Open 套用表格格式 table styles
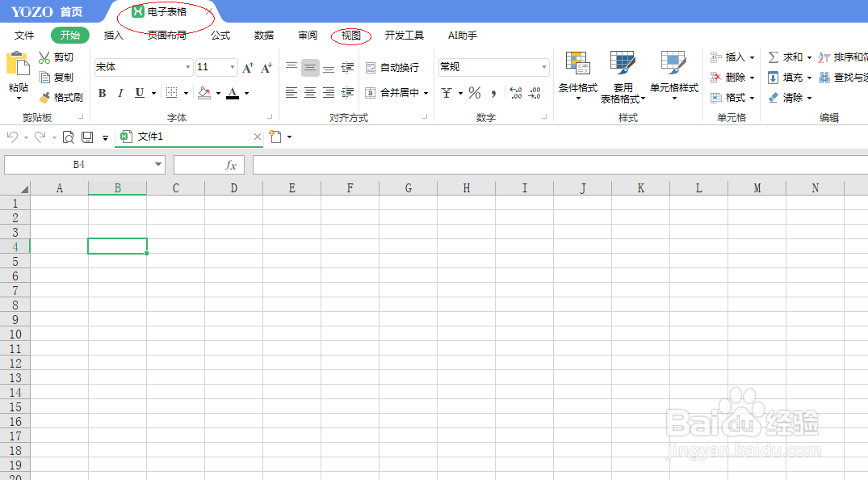 point(623,77)
